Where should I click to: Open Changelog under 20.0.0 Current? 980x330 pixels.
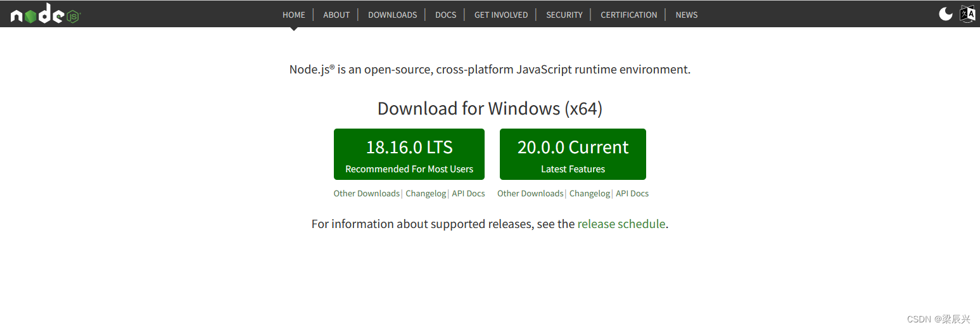589,193
